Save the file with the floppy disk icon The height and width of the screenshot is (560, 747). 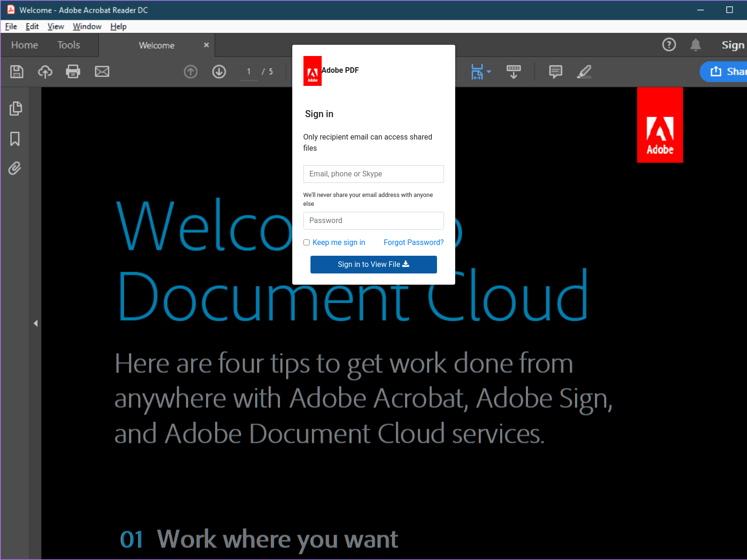pos(17,71)
